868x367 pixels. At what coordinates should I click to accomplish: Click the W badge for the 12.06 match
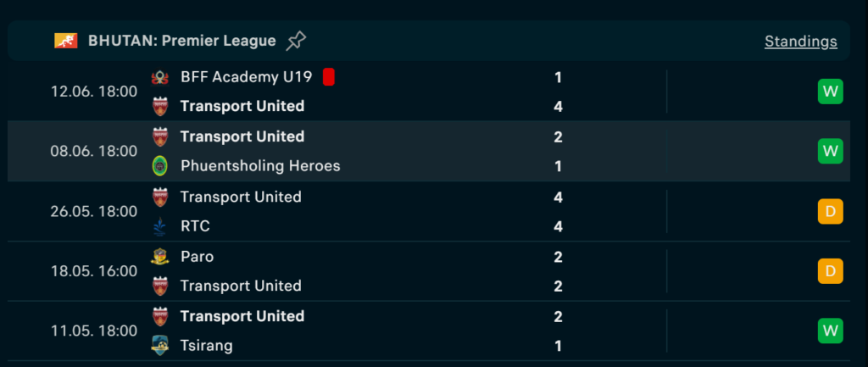click(x=831, y=92)
